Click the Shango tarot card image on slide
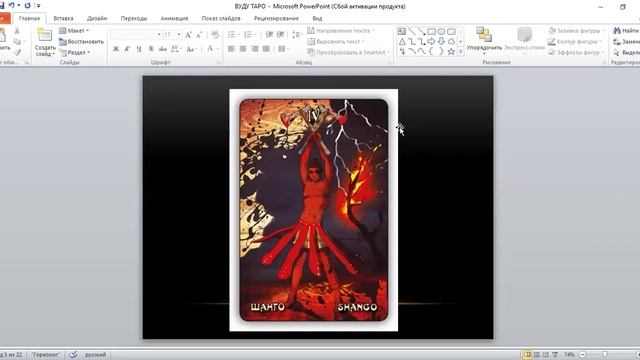The width and height of the screenshot is (640, 360). (313, 210)
